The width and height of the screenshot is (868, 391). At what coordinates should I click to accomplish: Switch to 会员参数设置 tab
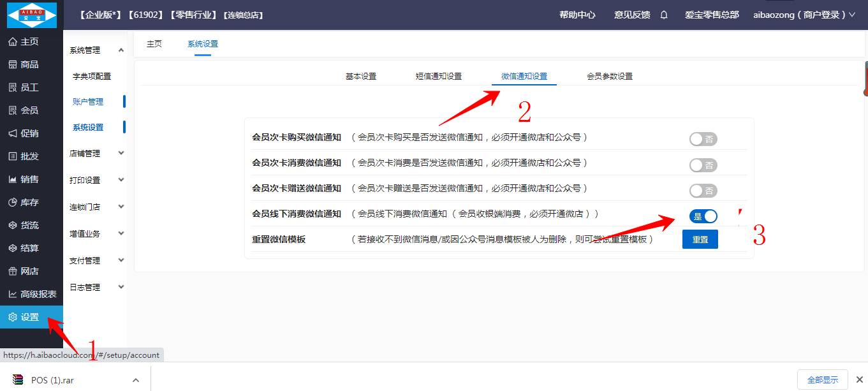click(x=610, y=76)
